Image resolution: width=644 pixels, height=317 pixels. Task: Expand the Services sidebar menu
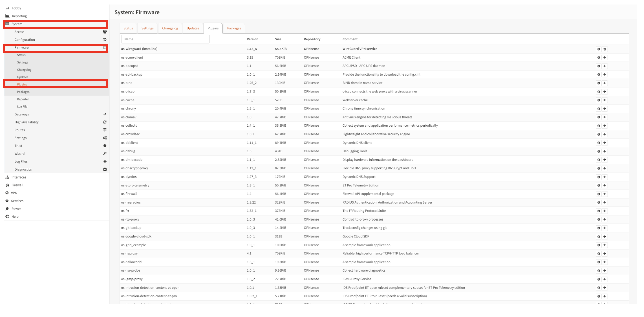pyautogui.click(x=17, y=201)
